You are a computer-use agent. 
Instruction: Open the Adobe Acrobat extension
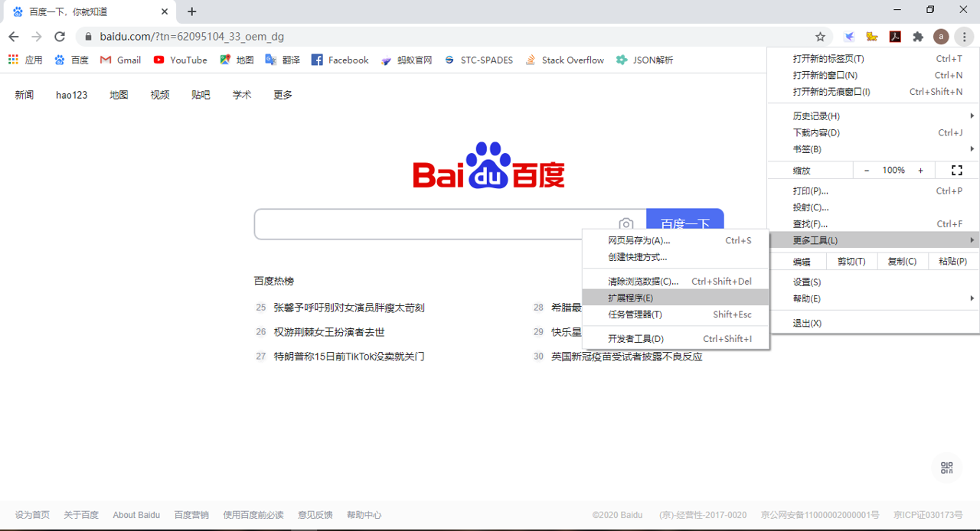(894, 37)
